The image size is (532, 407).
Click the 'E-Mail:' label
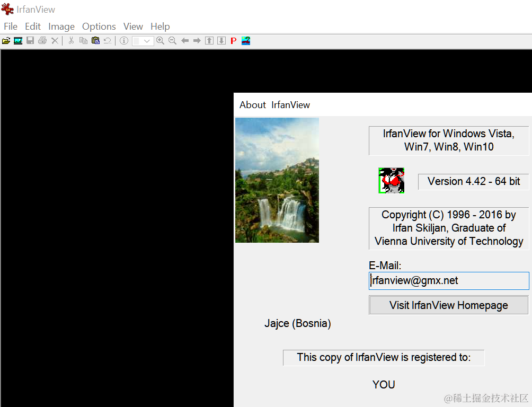[385, 266]
